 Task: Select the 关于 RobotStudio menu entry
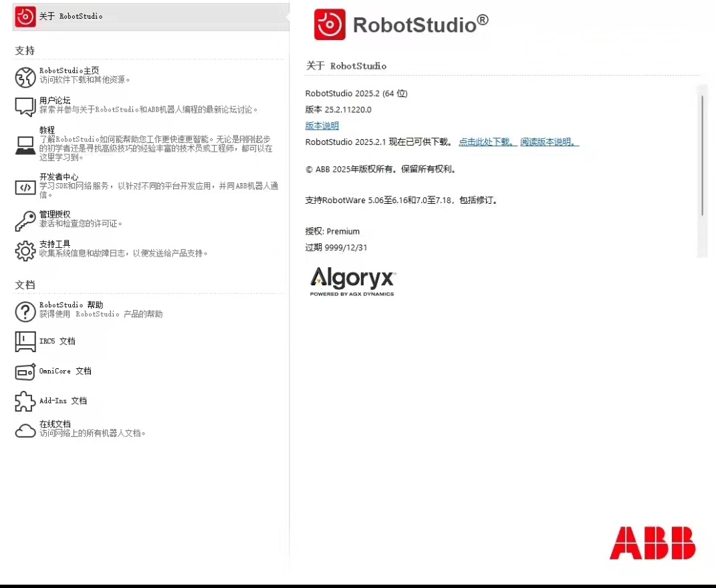click(150, 17)
